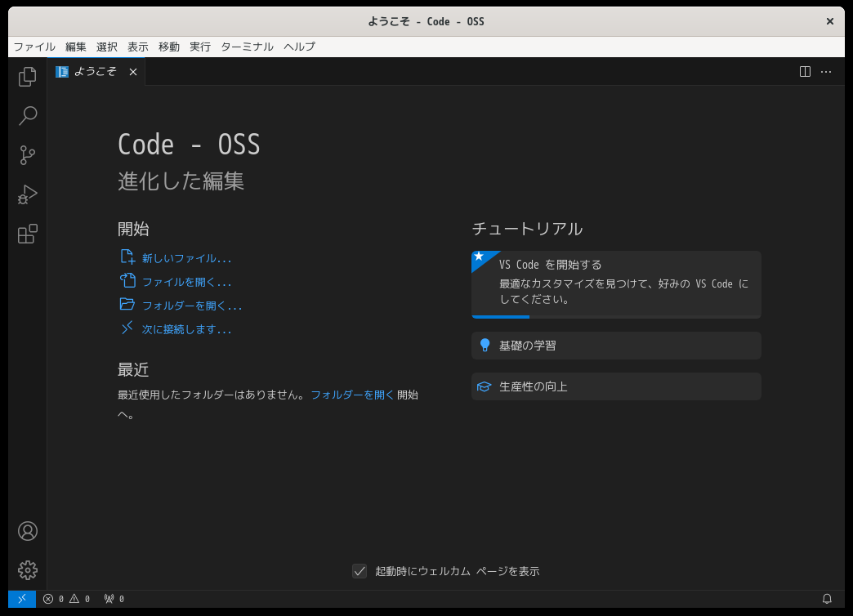Click the フォルダーを開く... link under 開始
This screenshot has width=853, height=616.
coord(191,306)
